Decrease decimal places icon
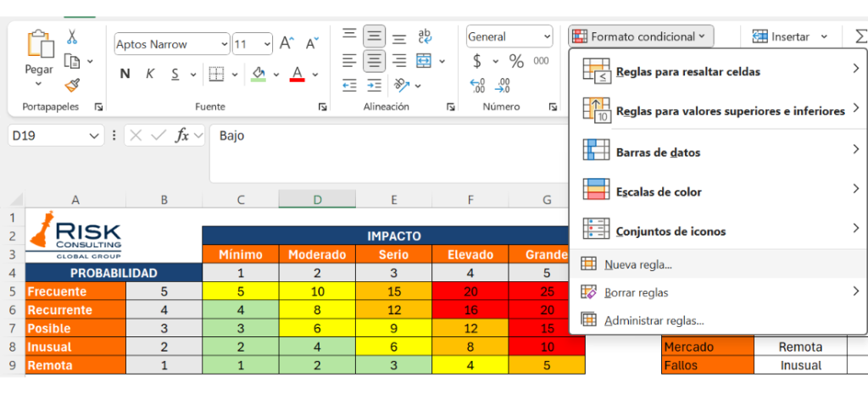 coord(502,86)
